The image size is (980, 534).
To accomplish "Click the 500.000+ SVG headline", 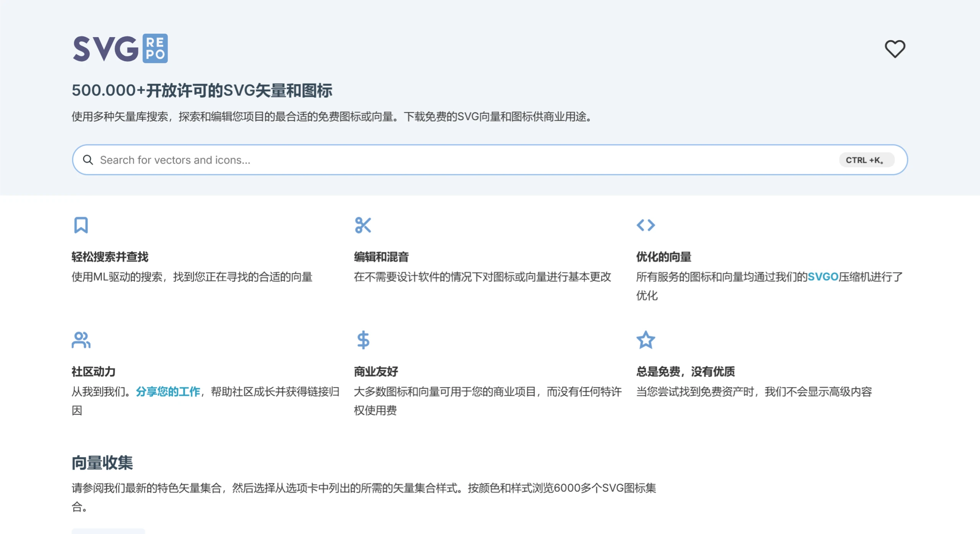I will (x=202, y=91).
